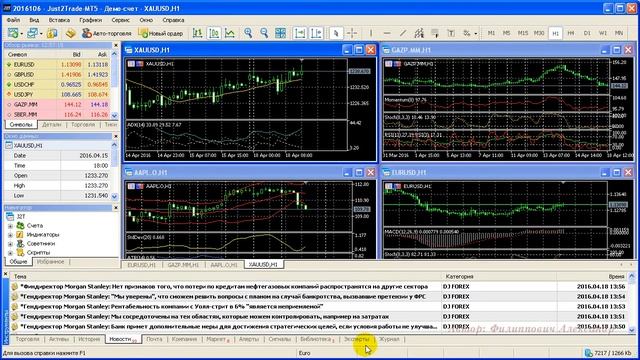
Task: Toggle the Авто-торговля (auto trading) button
Action: coord(107,33)
